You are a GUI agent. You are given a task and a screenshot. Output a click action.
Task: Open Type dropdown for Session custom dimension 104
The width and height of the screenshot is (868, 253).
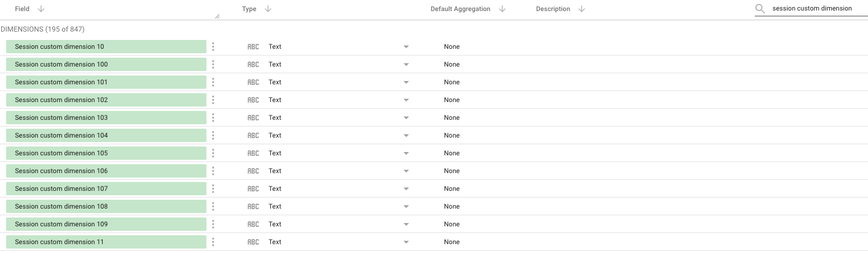click(x=406, y=135)
